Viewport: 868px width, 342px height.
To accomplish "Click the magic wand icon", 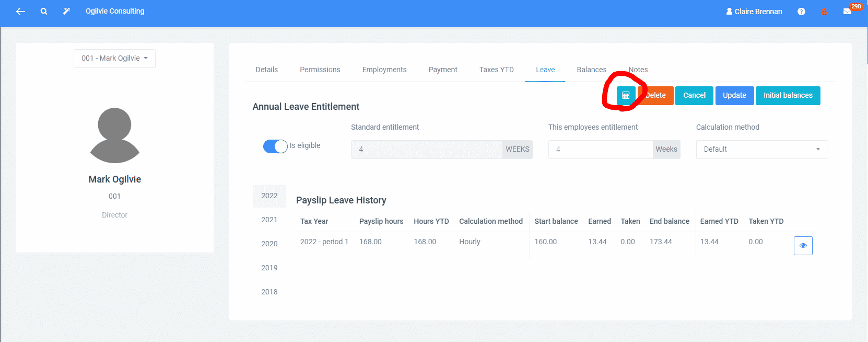I will click(66, 11).
